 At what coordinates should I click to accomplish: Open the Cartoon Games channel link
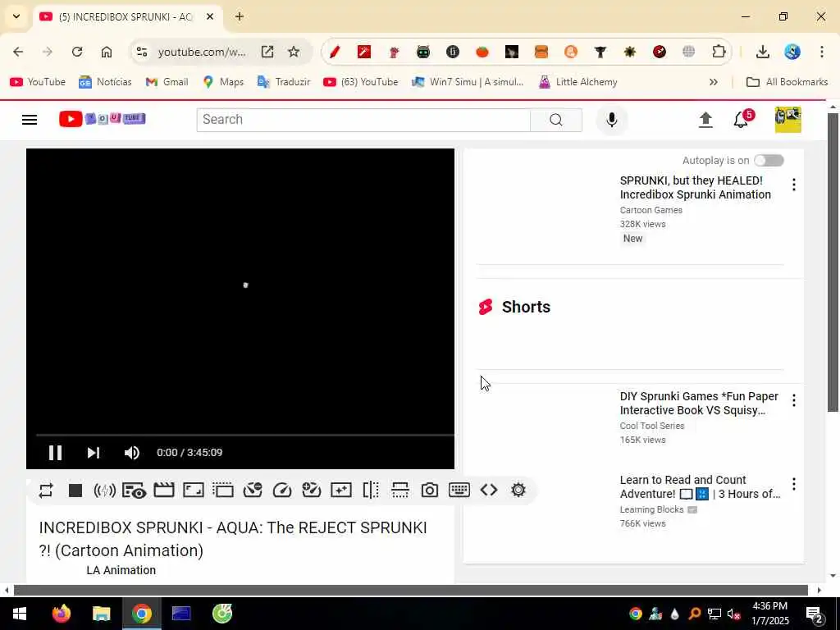click(651, 210)
